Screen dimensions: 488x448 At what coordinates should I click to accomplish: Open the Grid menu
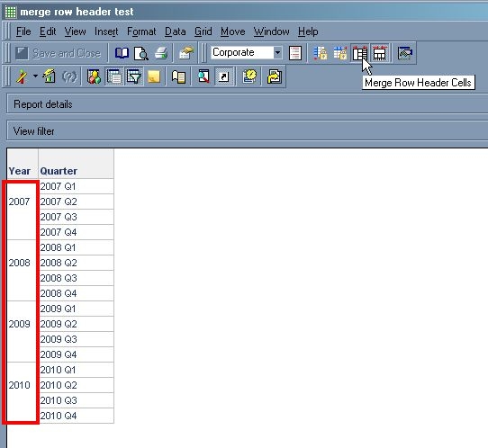click(203, 31)
